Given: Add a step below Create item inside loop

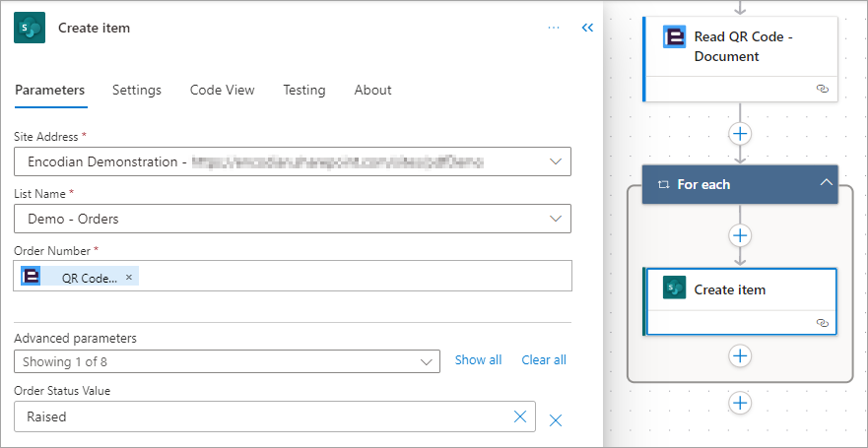Looking at the screenshot, I should pos(740,355).
